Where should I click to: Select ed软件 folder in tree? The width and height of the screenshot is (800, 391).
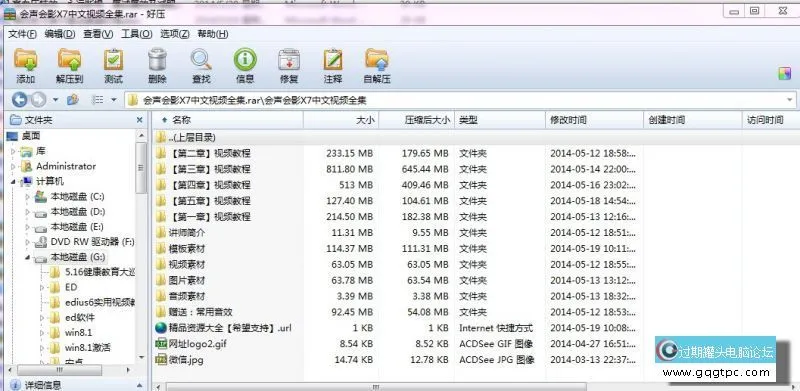click(80, 317)
